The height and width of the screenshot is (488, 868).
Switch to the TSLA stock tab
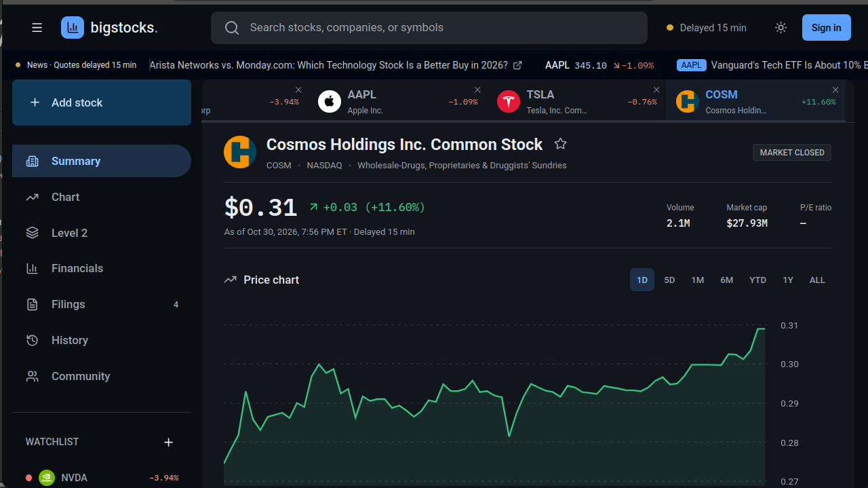tap(577, 101)
